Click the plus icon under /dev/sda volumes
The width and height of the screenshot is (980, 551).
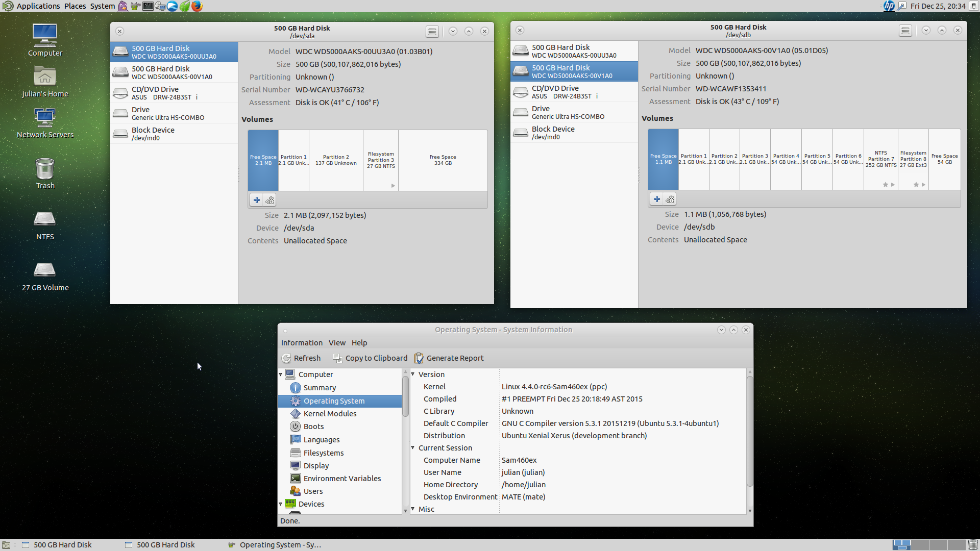pos(257,200)
